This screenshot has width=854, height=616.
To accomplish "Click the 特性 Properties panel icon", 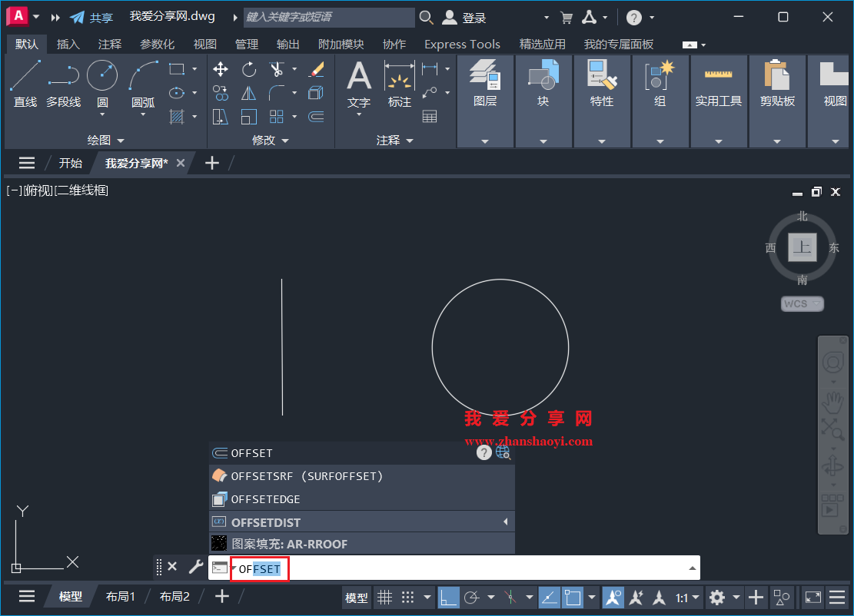I will (602, 75).
